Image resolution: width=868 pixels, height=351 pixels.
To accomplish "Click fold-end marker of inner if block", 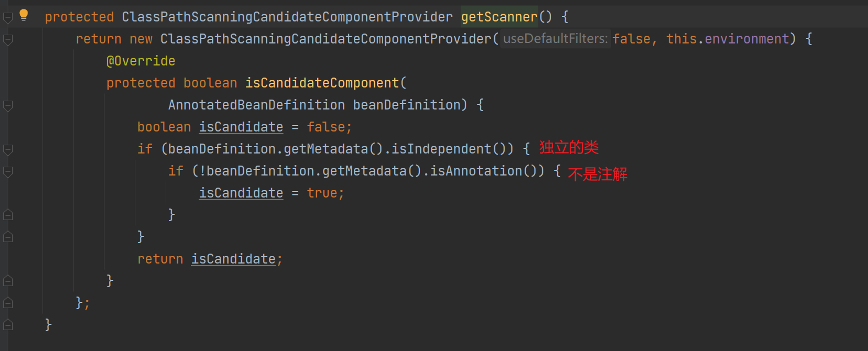I will pos(8,215).
